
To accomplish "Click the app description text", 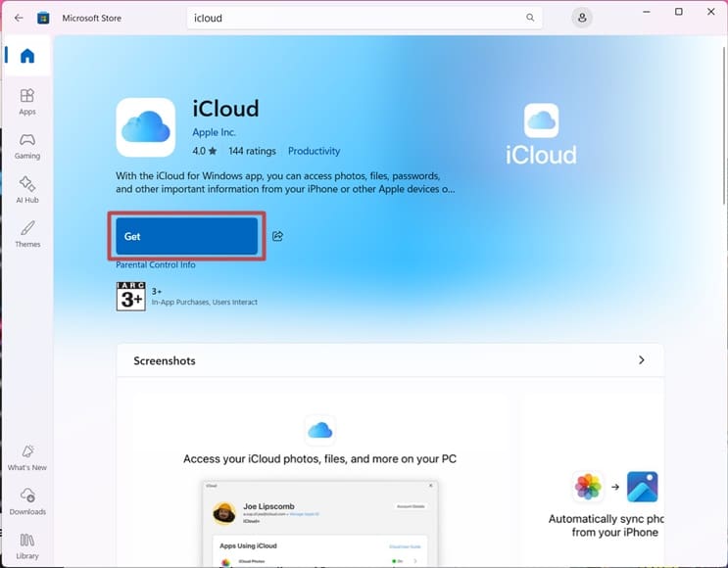I will point(285,182).
